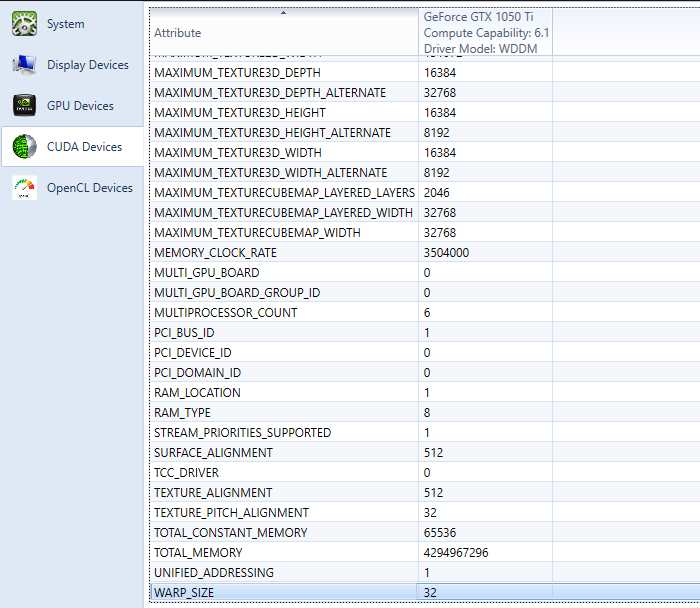The image size is (700, 608).
Task: Select STREAM_PRIORITIES_SUPPORTED attribute
Action: tap(242, 433)
